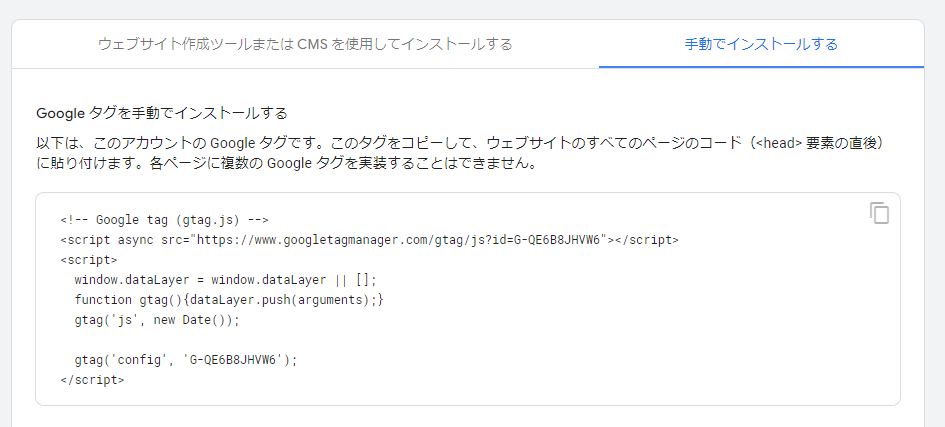The height and width of the screenshot is (427, 945).
Task: Click the description line starting with 以下は
Action: tap(463, 143)
